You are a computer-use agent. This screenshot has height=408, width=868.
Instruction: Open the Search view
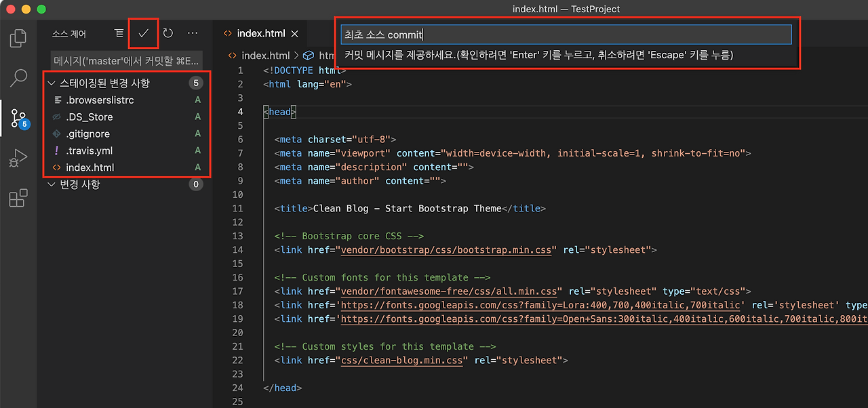tap(18, 79)
